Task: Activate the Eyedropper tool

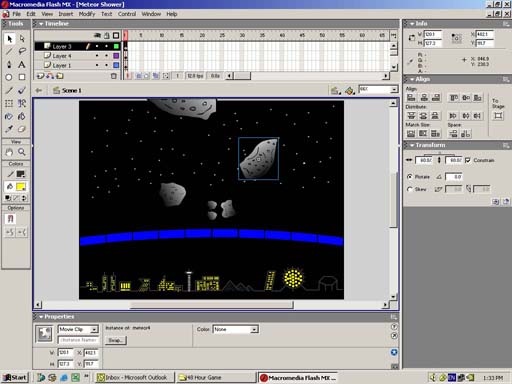Action: click(9, 129)
